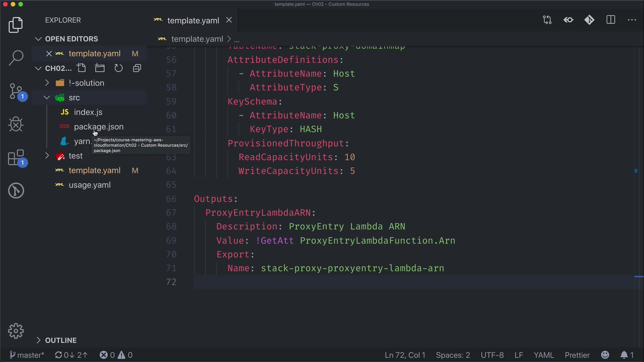Close the template.yaml editor tab
644x362 pixels.
tap(229, 20)
